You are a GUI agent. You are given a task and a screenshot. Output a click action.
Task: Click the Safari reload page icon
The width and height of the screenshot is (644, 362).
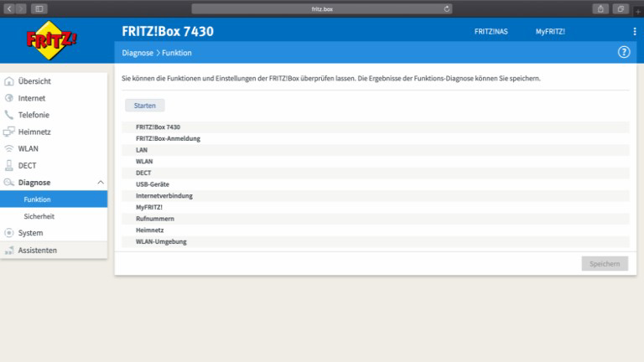[x=447, y=8]
